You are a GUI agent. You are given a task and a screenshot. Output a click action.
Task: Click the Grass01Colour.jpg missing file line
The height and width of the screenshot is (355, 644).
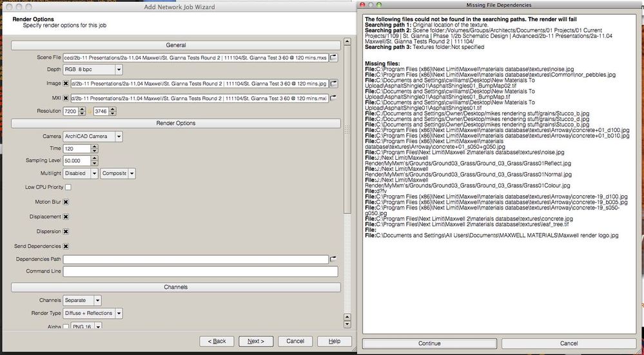click(468, 183)
